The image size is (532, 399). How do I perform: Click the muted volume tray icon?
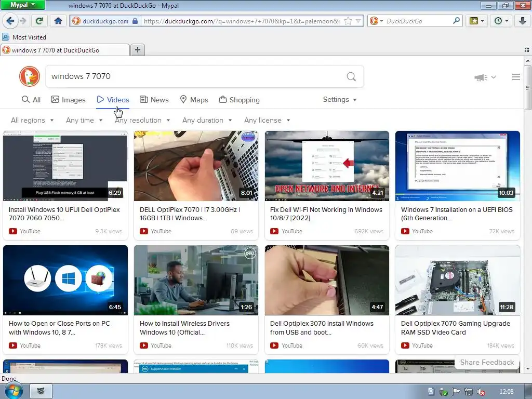click(481, 392)
